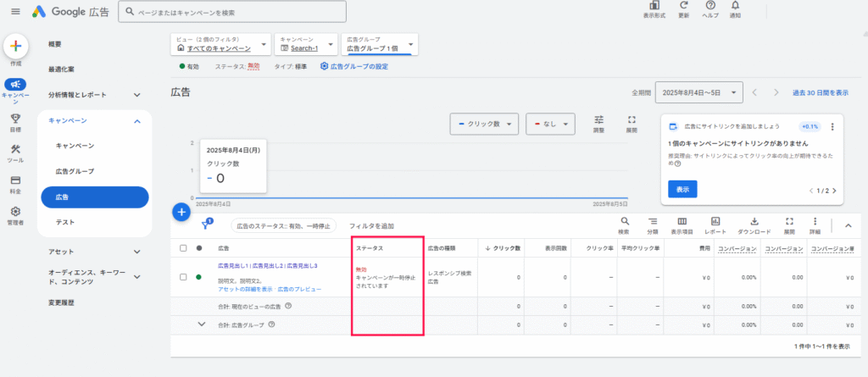Click the 展開 icon in table toolbar

pos(789,225)
